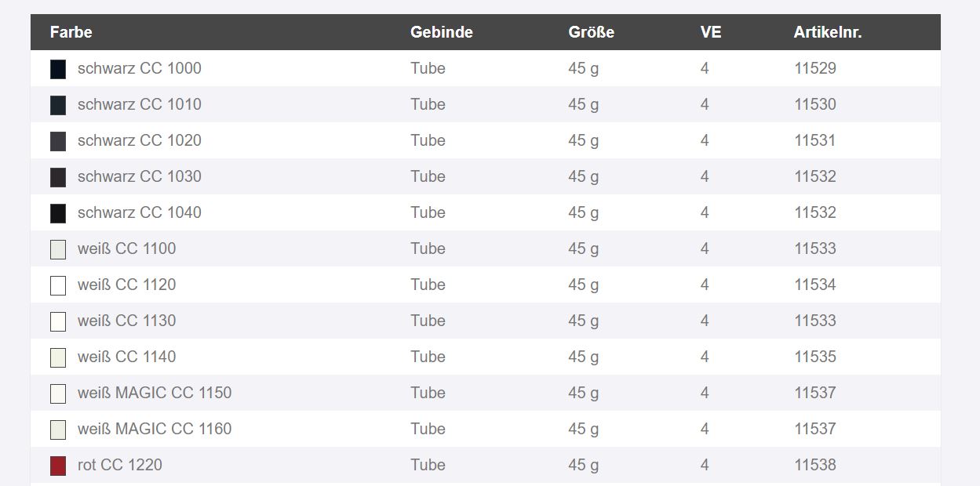Image resolution: width=980 pixels, height=486 pixels.
Task: Click the weiß CC 1120 label
Action: click(x=127, y=285)
